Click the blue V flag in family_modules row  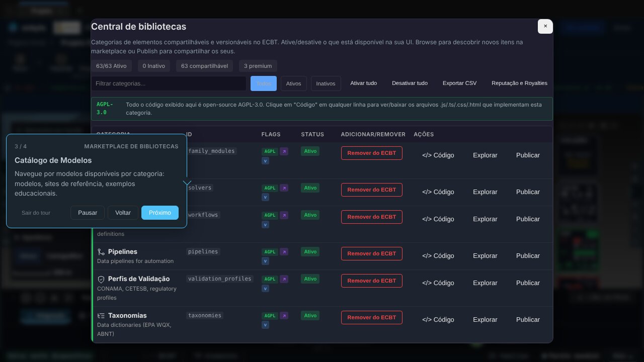(265, 161)
